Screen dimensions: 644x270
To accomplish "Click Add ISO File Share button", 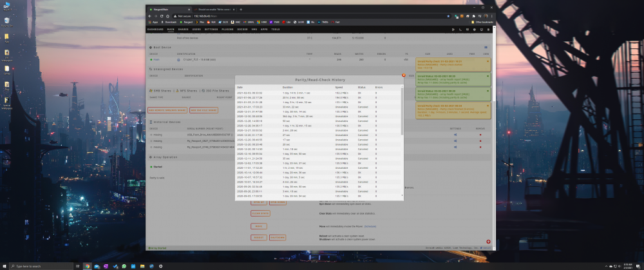I will [204, 110].
